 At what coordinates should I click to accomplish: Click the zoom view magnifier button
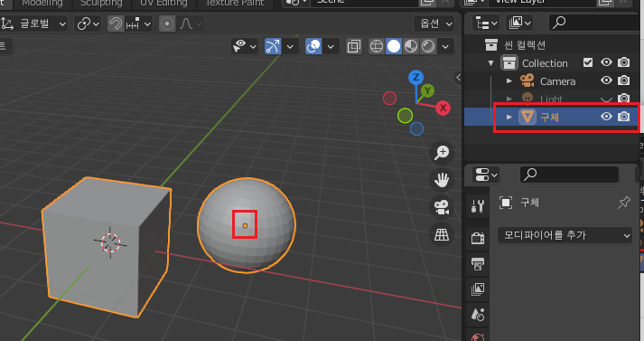442,153
